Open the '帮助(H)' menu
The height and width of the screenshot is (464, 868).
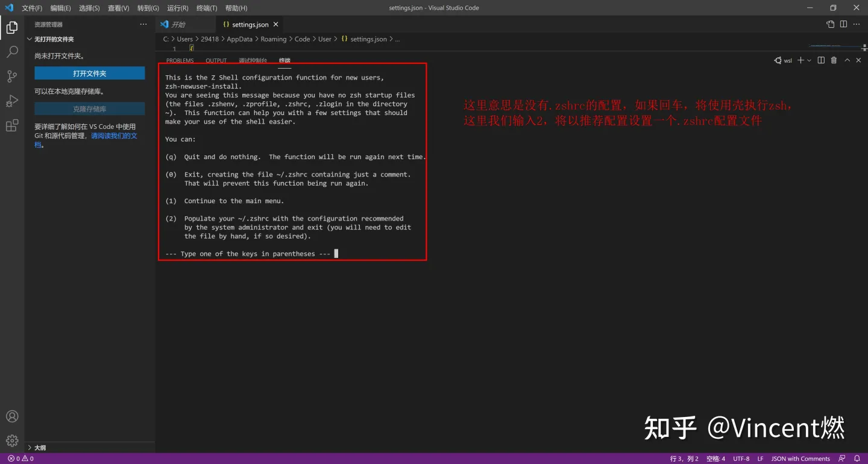[x=236, y=8]
